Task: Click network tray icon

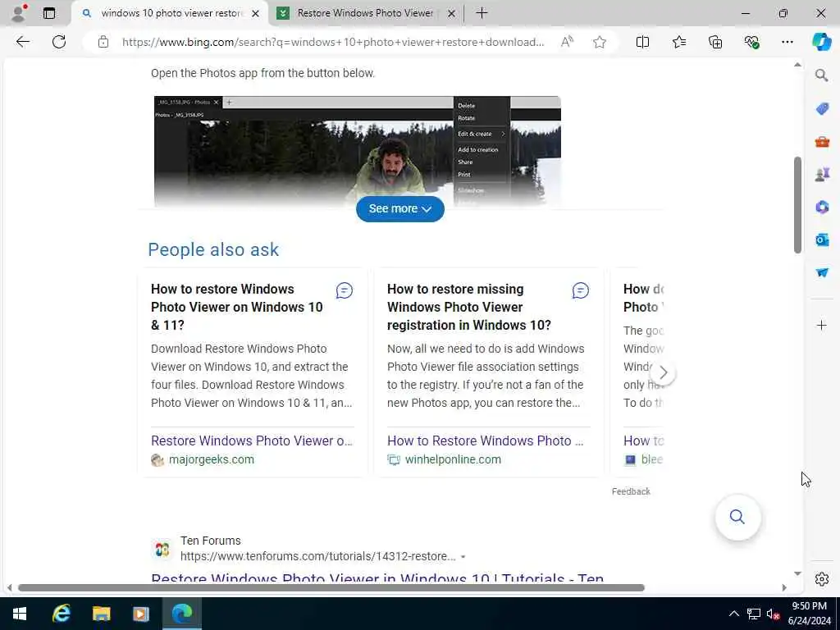Action: pyautogui.click(x=754, y=614)
